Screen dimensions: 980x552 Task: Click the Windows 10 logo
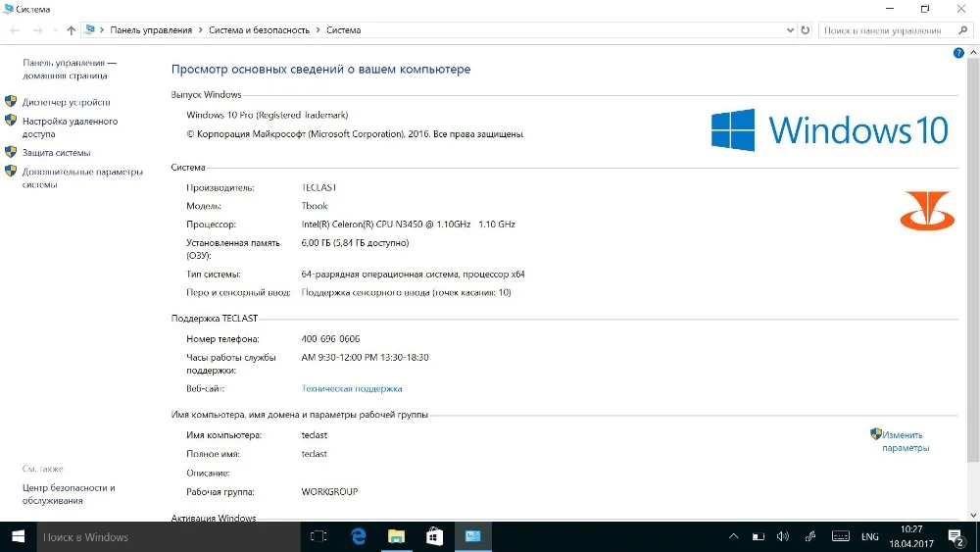829,130
